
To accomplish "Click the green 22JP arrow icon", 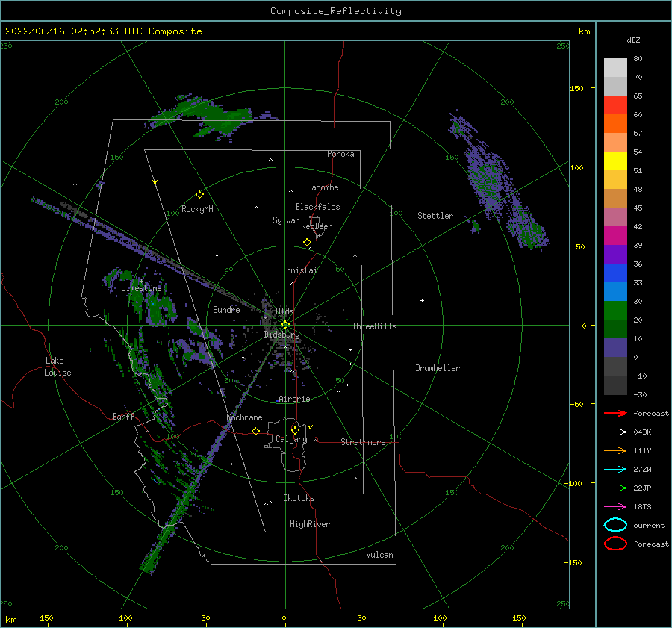I will (x=615, y=488).
